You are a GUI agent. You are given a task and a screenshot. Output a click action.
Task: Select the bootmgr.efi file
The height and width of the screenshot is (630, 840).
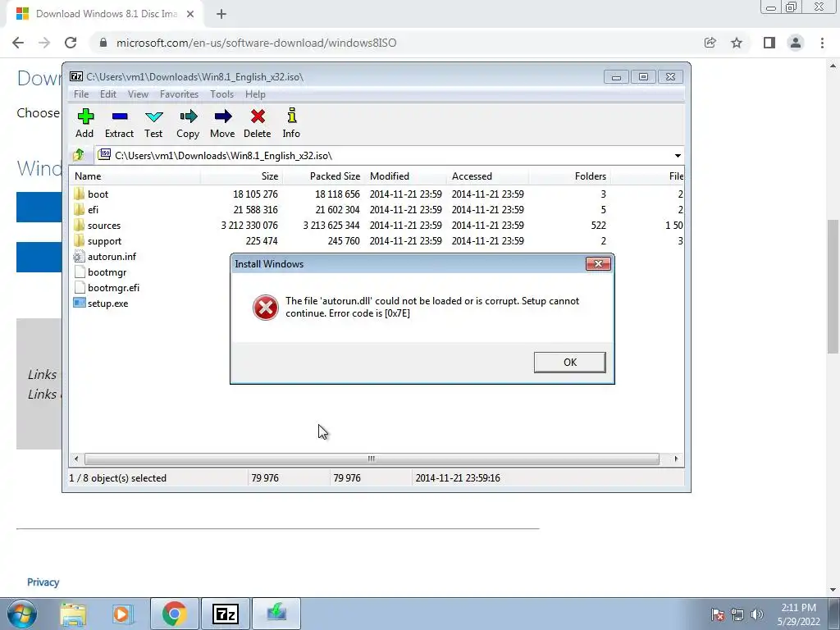106,288
